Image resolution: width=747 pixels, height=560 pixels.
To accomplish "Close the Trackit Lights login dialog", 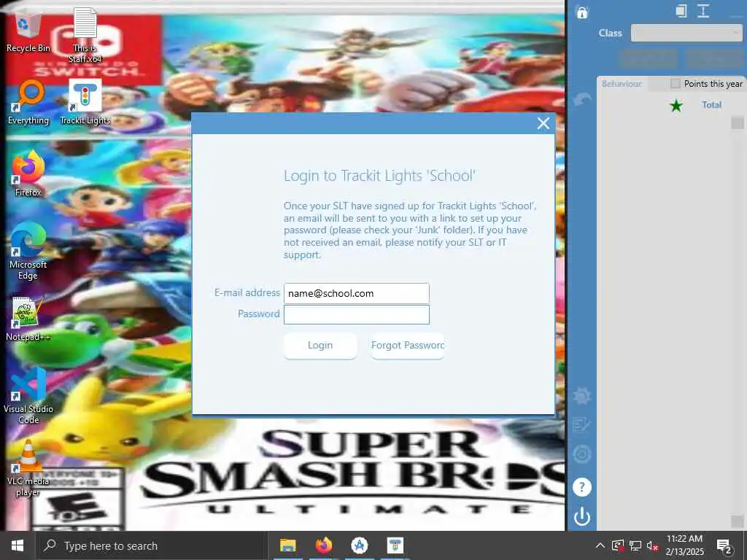I will pyautogui.click(x=543, y=124).
